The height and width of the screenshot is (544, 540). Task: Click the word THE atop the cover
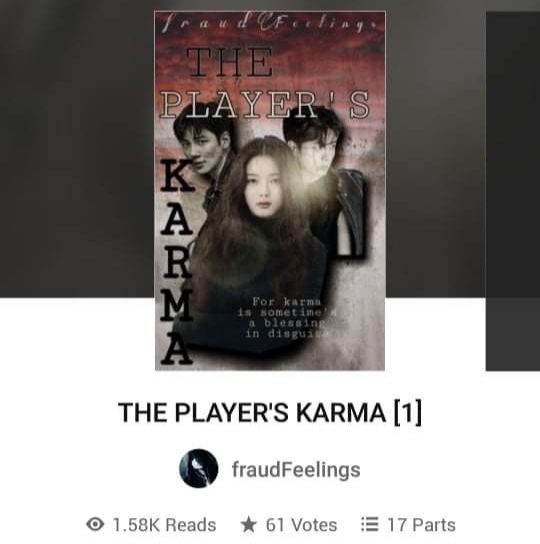(229, 63)
